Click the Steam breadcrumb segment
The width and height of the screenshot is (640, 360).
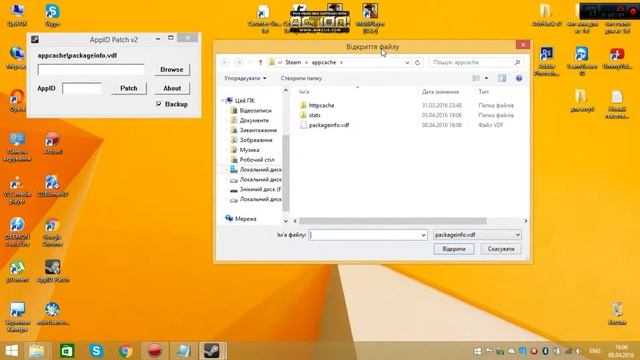(x=293, y=62)
